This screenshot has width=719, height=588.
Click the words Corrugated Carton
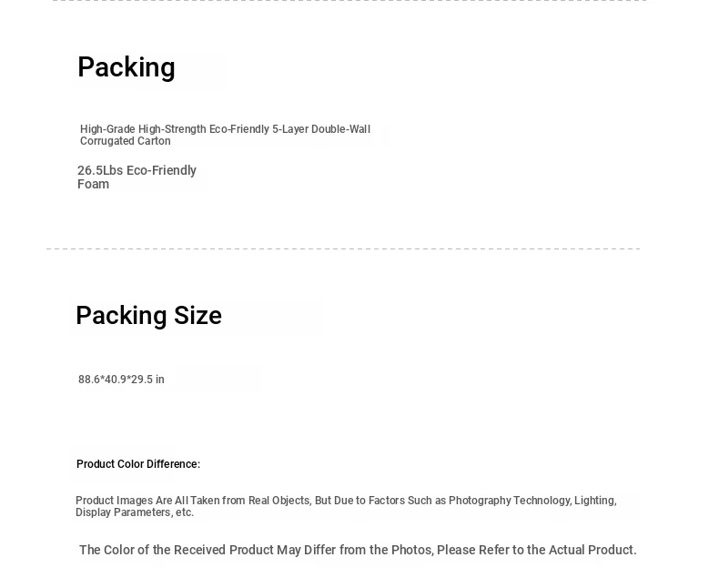pos(126,141)
